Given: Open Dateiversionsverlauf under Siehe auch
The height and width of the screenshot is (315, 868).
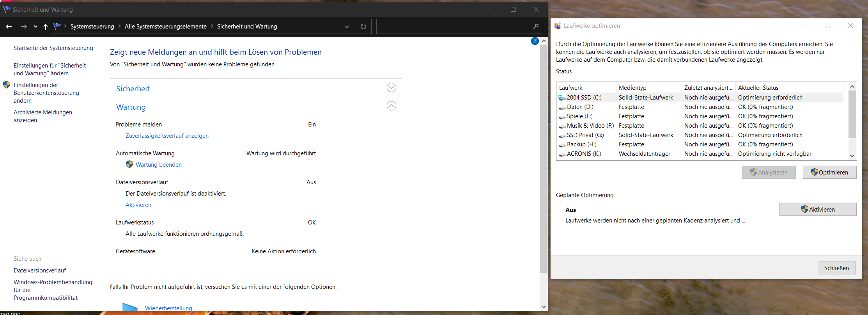Looking at the screenshot, I should [x=40, y=271].
